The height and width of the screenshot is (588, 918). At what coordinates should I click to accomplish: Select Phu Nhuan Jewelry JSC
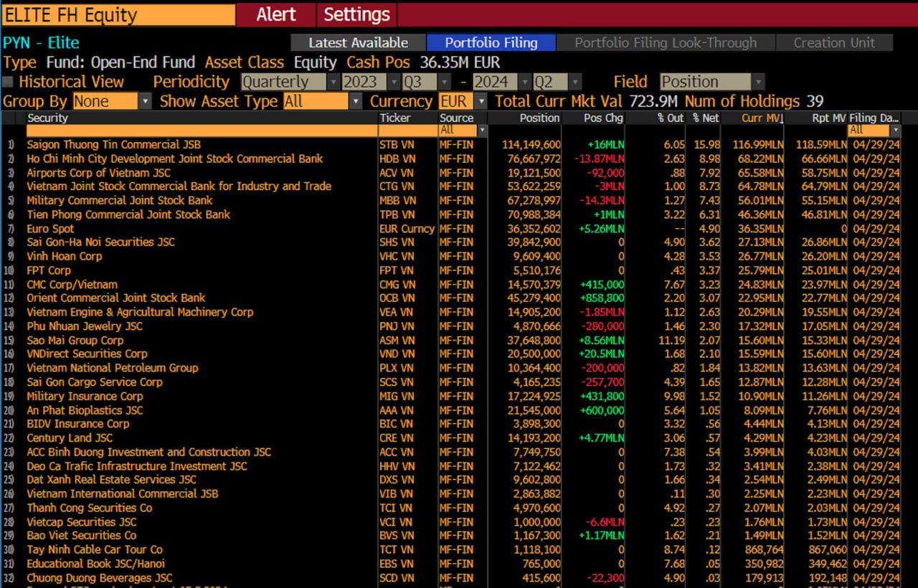[85, 326]
